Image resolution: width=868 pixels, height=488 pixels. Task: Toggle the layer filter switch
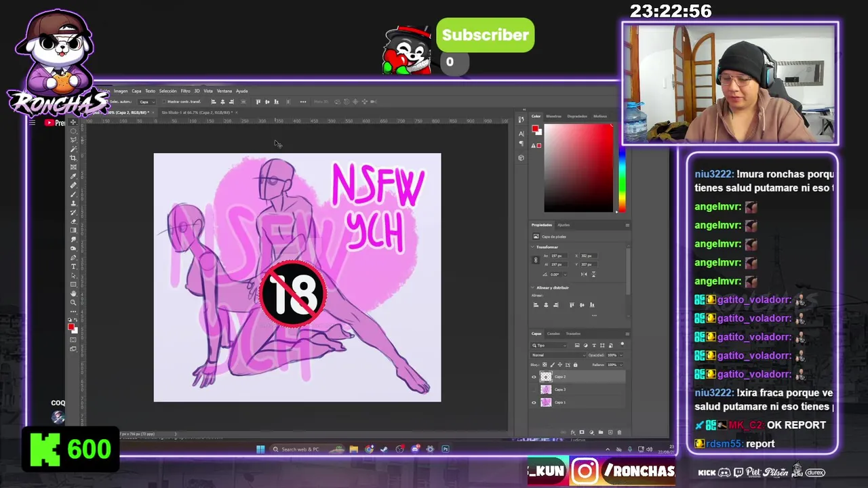point(622,344)
